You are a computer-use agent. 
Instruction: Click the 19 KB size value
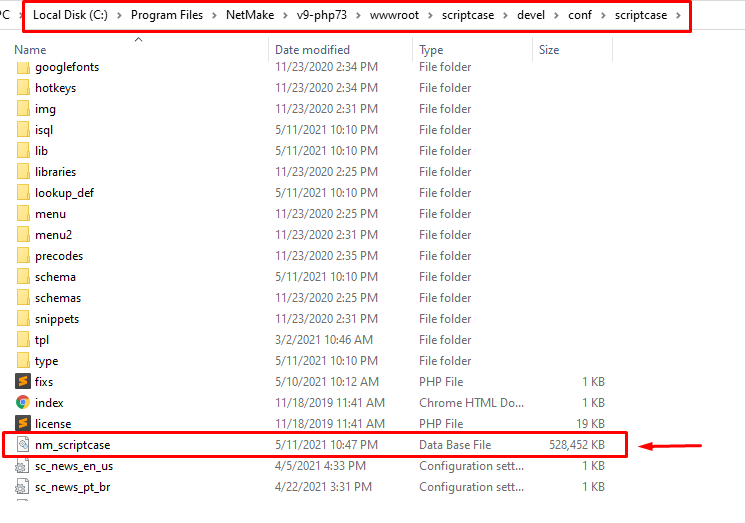(590, 424)
